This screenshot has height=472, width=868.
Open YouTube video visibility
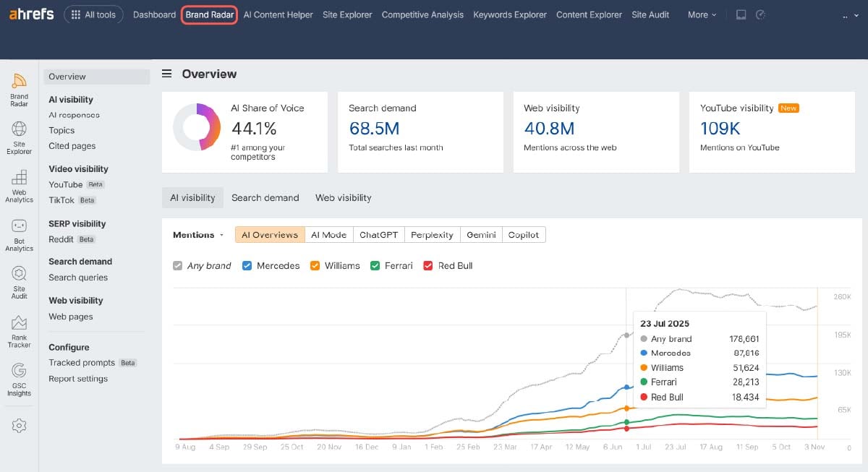tap(66, 185)
